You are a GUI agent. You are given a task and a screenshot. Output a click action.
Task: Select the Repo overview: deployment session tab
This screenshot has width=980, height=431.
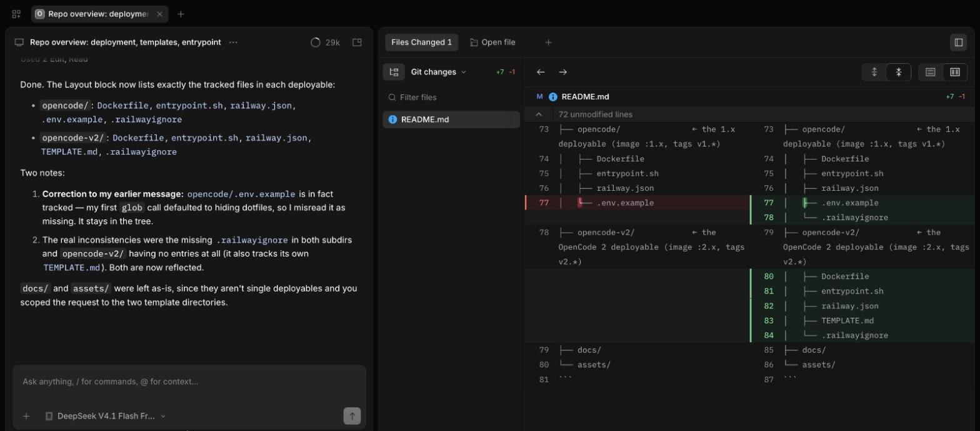(99, 14)
